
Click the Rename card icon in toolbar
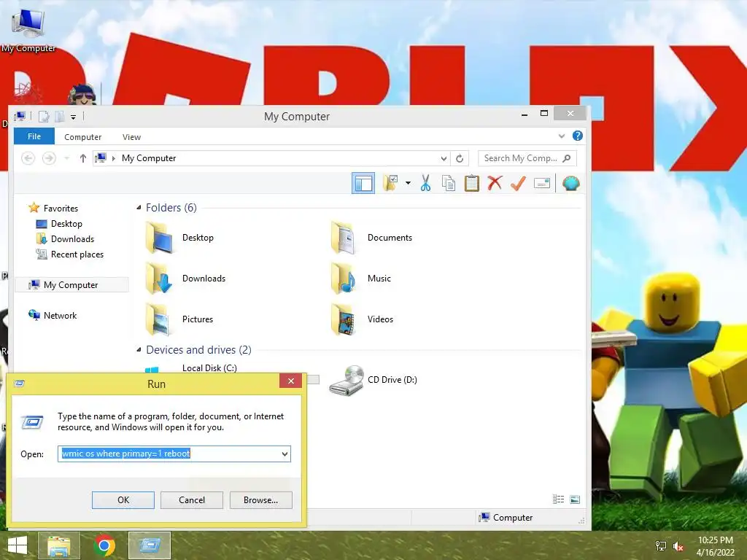(x=542, y=183)
